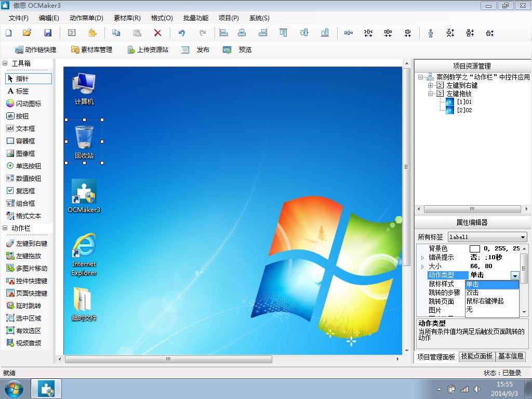
Task: Click the 动作链快捷 button
Action: point(36,49)
